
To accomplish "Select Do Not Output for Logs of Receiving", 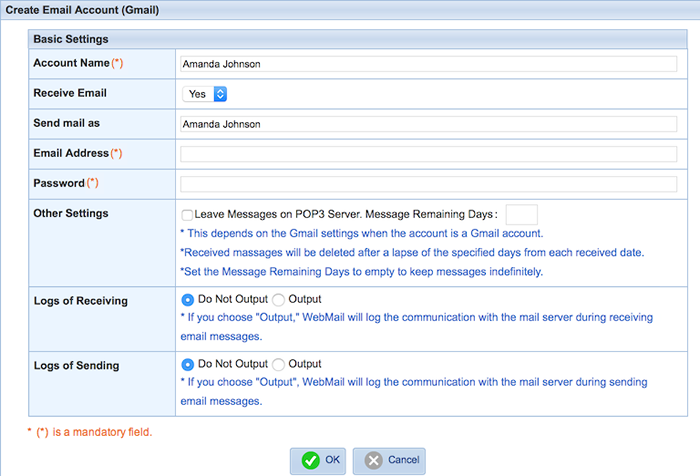I will [187, 299].
